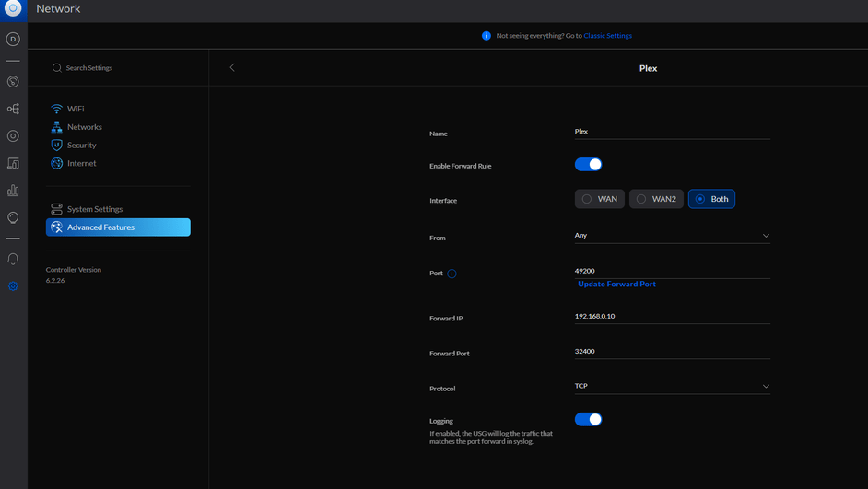Select the WAN interface option
This screenshot has width=868, height=489.
click(x=600, y=199)
